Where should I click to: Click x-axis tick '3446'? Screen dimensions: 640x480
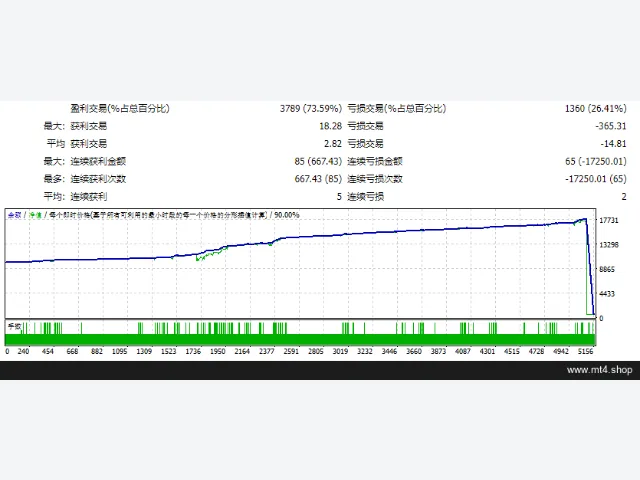click(x=389, y=351)
